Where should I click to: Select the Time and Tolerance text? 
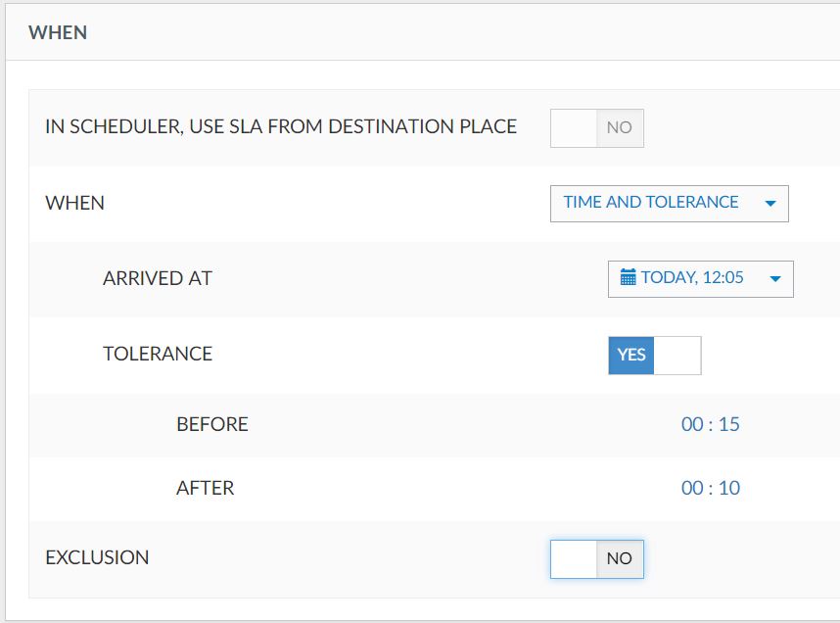pos(650,202)
